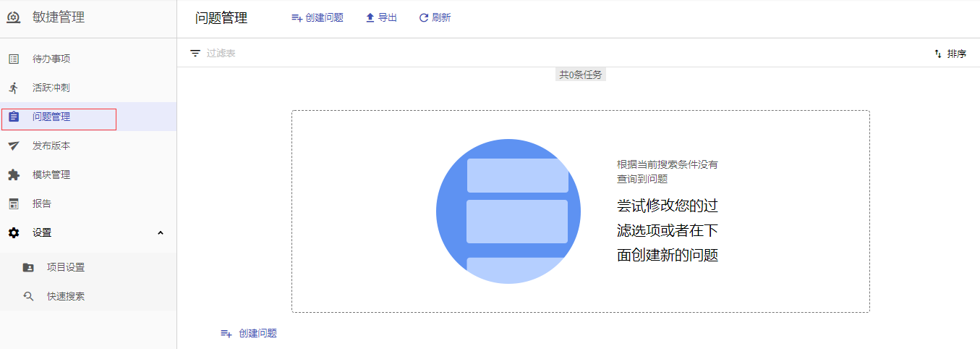Click the 发布版本 paper plane icon

tap(14, 146)
